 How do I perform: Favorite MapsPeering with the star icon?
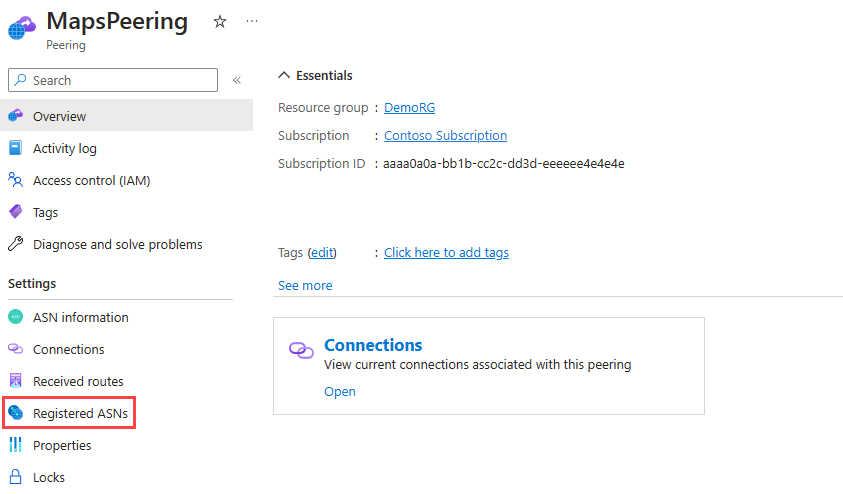pyautogui.click(x=220, y=22)
